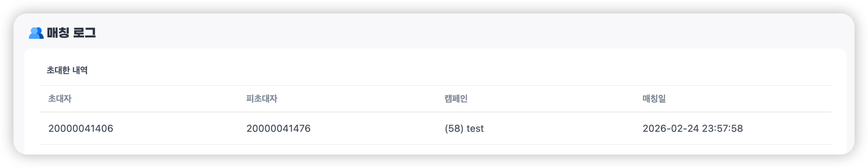Viewport: 868px width, 168px height.
Task: Click the blue users icon beside 매칭 로그
Action: tap(36, 33)
